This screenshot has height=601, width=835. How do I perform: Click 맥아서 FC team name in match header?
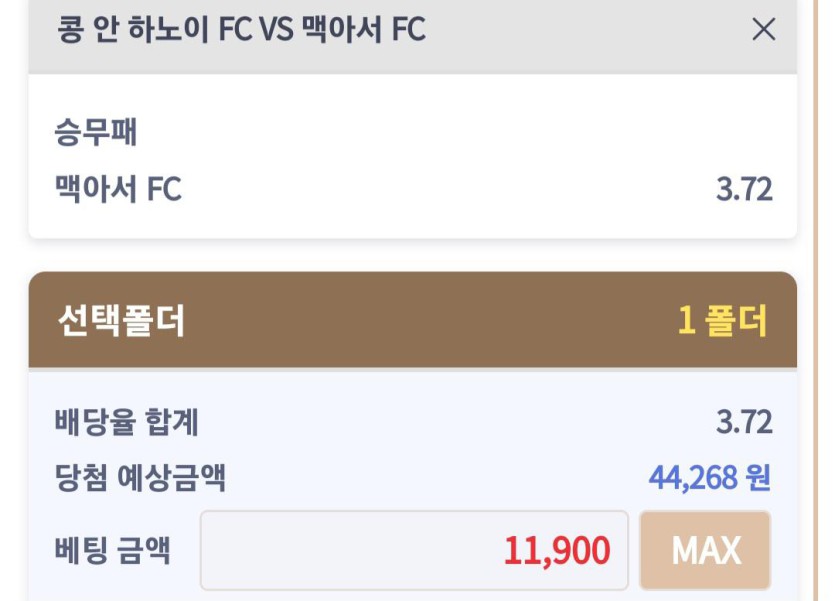[x=363, y=30]
